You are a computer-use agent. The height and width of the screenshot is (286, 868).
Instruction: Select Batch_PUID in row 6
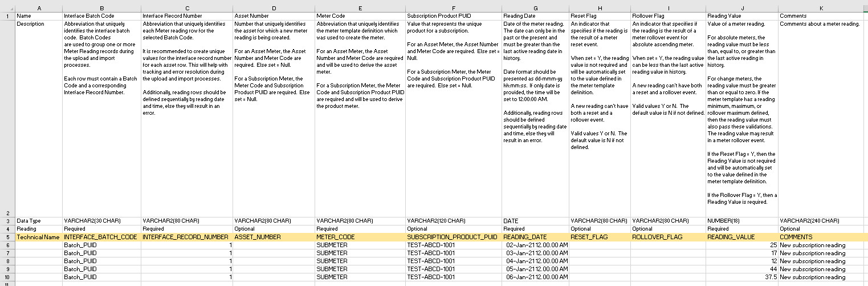(102, 245)
